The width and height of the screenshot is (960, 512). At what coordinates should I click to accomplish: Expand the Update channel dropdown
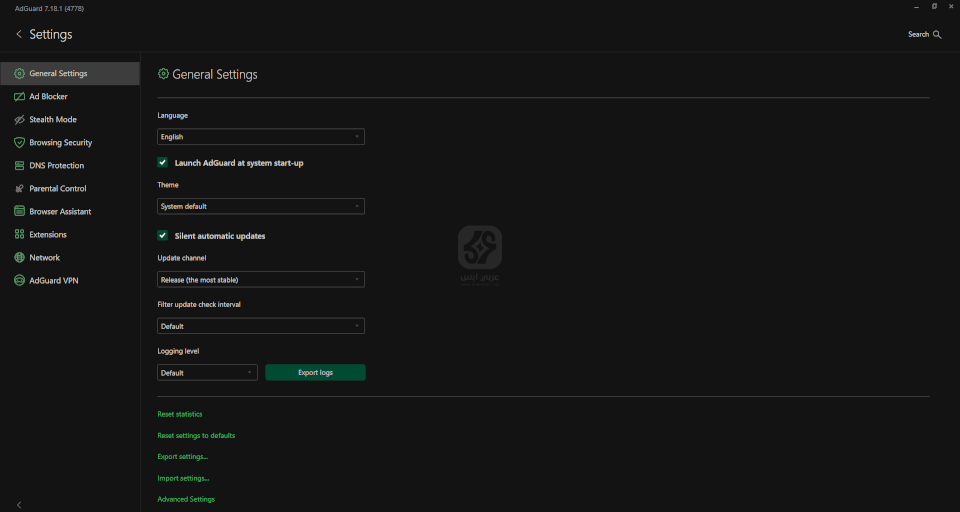tap(261, 279)
